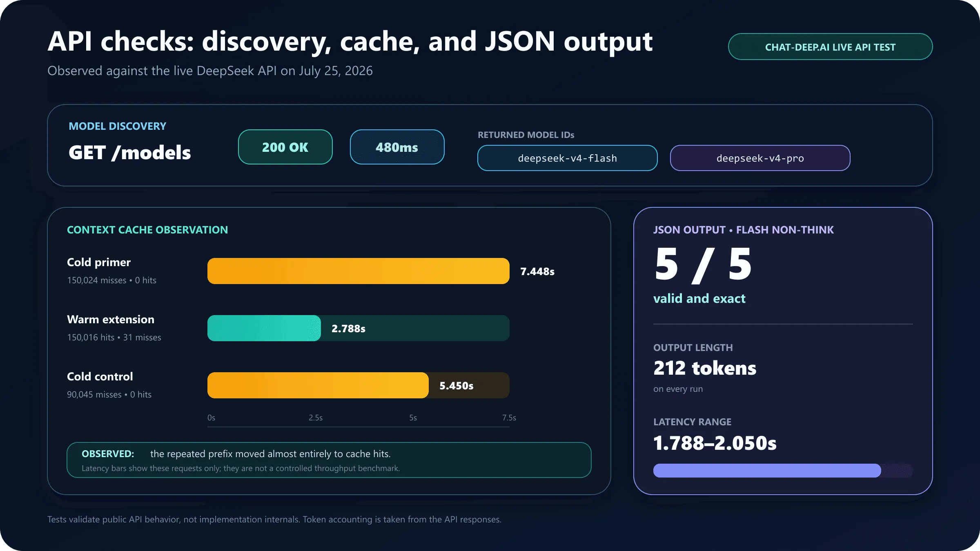Click the '2.5s' axis tick label
Viewport: 980px width, 551px height.
316,418
